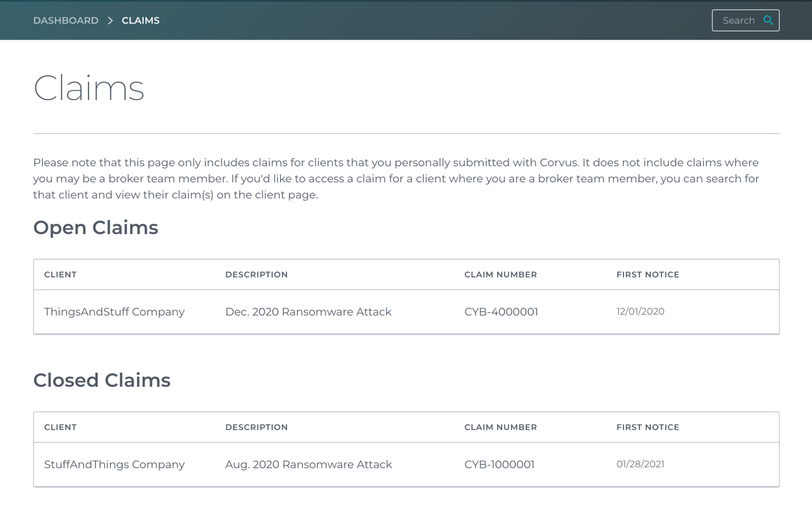Click First Notice header in Open Claims
Image resolution: width=812 pixels, height=514 pixels.
pyautogui.click(x=648, y=275)
